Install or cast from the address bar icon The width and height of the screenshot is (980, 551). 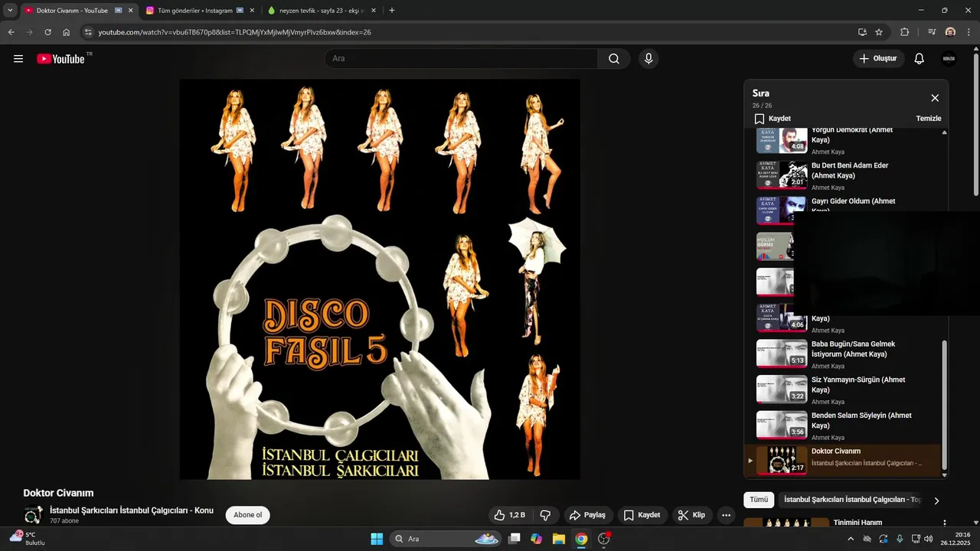(862, 32)
